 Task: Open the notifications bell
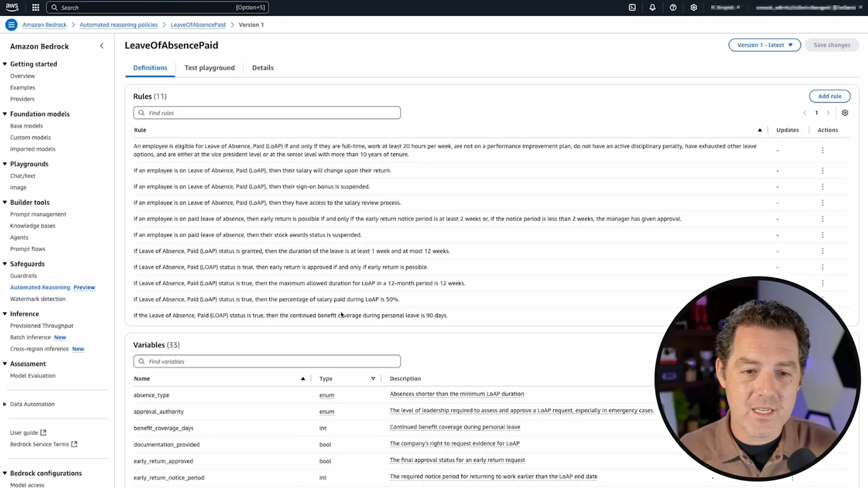click(653, 8)
